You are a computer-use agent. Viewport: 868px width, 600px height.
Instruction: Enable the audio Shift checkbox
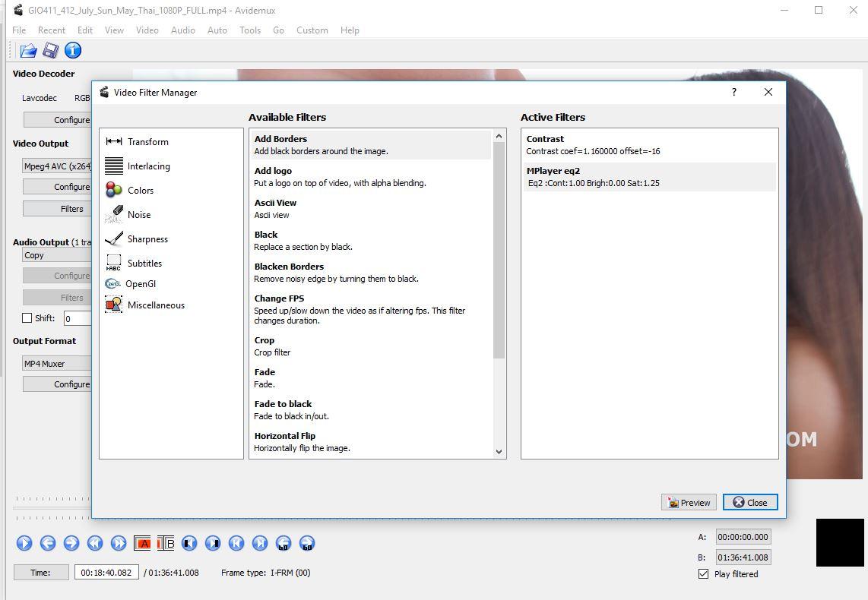pyautogui.click(x=27, y=318)
